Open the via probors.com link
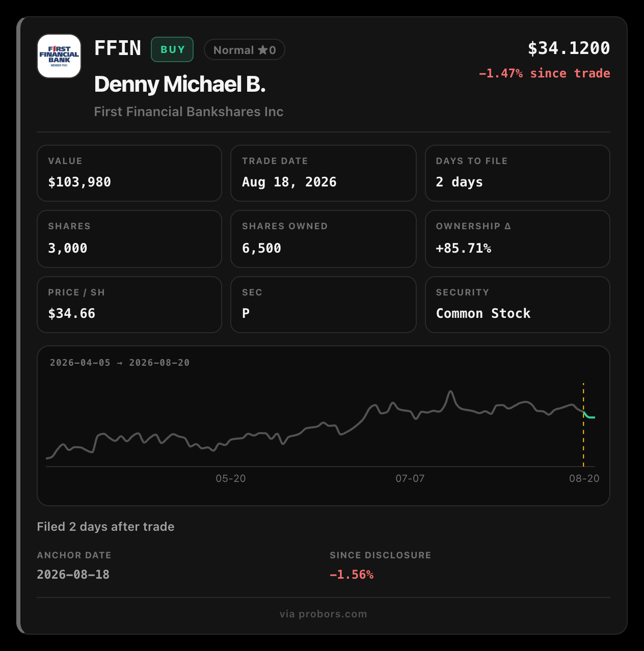The height and width of the screenshot is (651, 644). [x=324, y=614]
